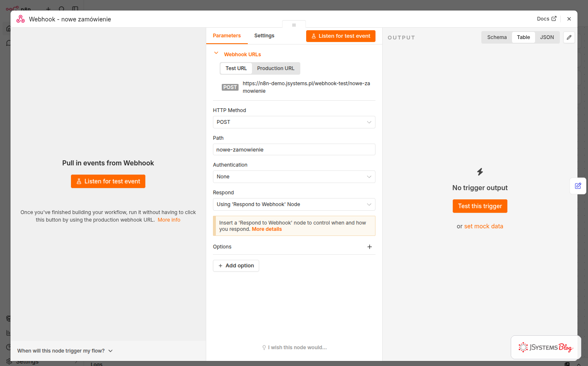The width and height of the screenshot is (588, 366).
Task: Close the Webhook node panel
Action: [569, 19]
